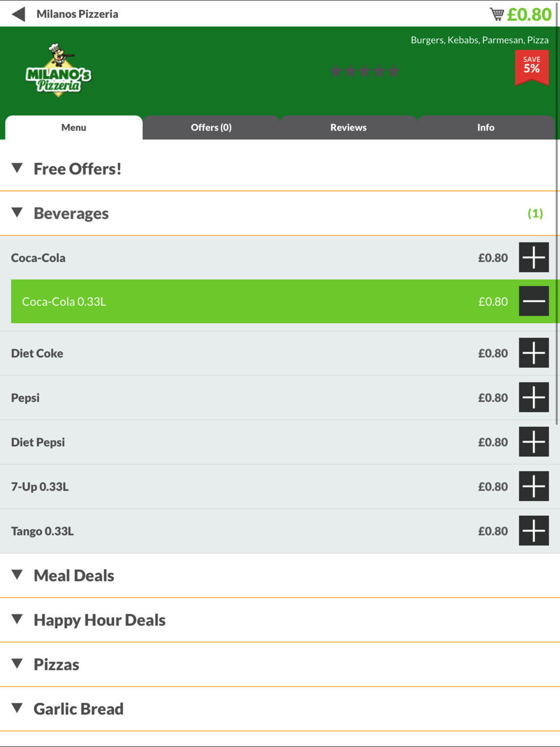Select the green Coca-Cola 0.33L row label
Screen dimensions: 560x747
pos(64,302)
